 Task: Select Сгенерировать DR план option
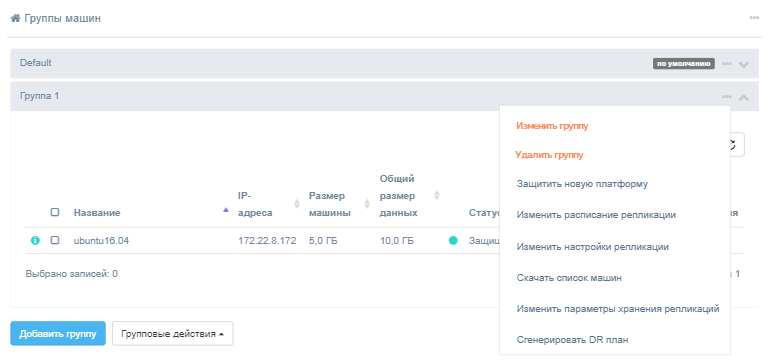(x=572, y=339)
